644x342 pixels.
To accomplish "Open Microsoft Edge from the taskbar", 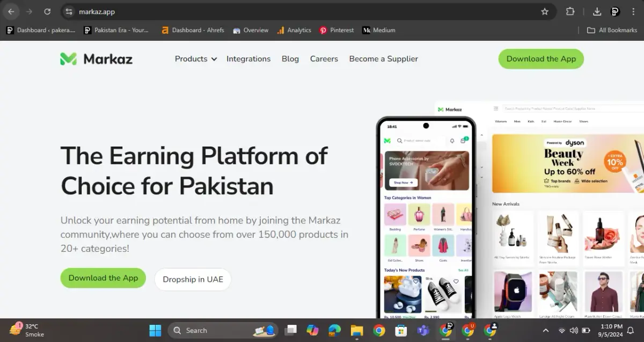I will pyautogui.click(x=334, y=330).
